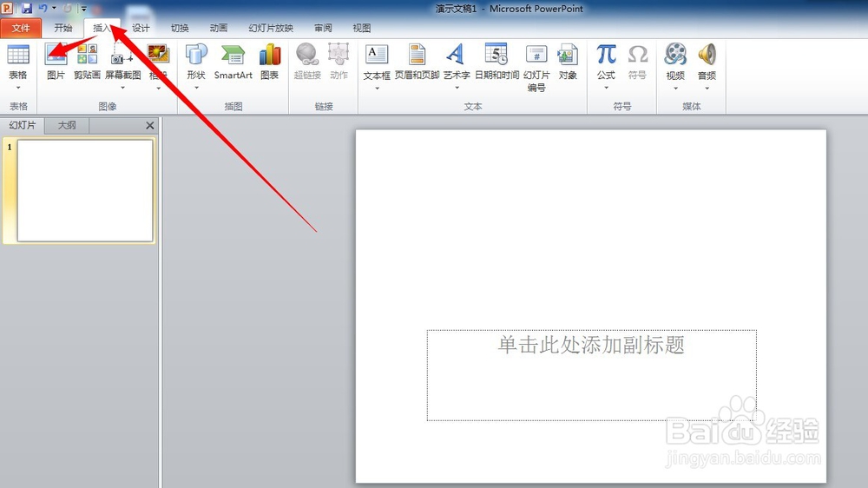Save the presentation from quick access toolbar
This screenshot has height=488, width=868.
pos(27,9)
